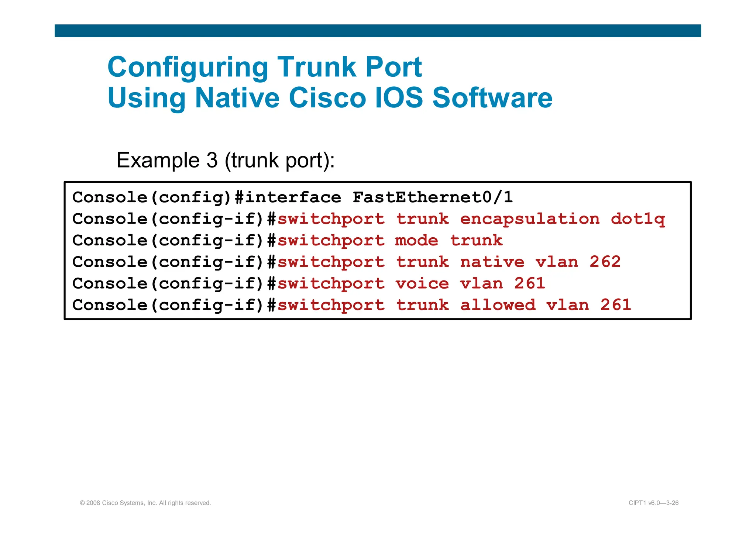The width and height of the screenshot is (756, 534).
Task: Click the slide number 'CIPT1 v6.0—3-26'
Action: coord(654,503)
